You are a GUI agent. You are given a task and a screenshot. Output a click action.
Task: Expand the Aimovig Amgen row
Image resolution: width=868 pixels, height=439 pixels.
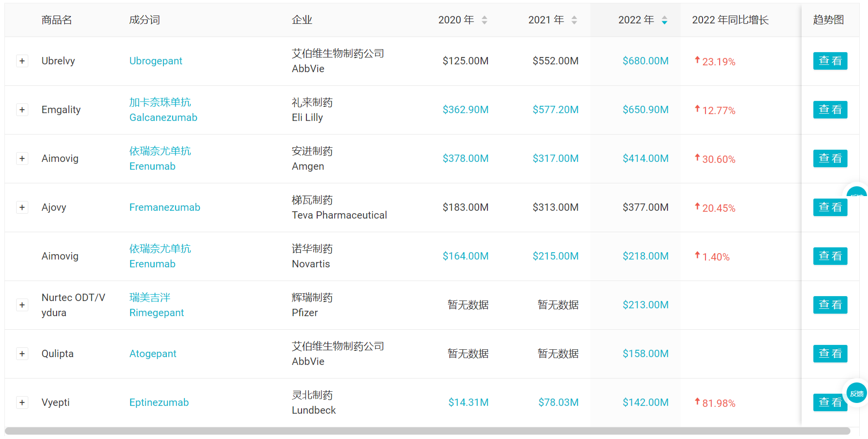[22, 159]
